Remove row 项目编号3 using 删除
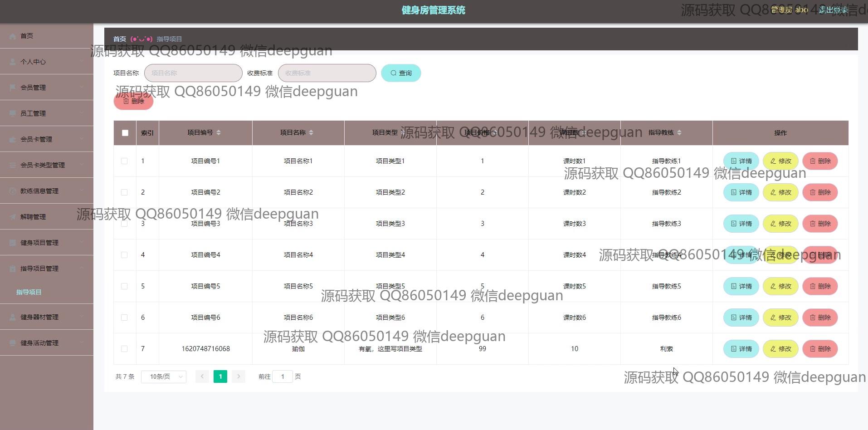The height and width of the screenshot is (430, 868). [820, 224]
